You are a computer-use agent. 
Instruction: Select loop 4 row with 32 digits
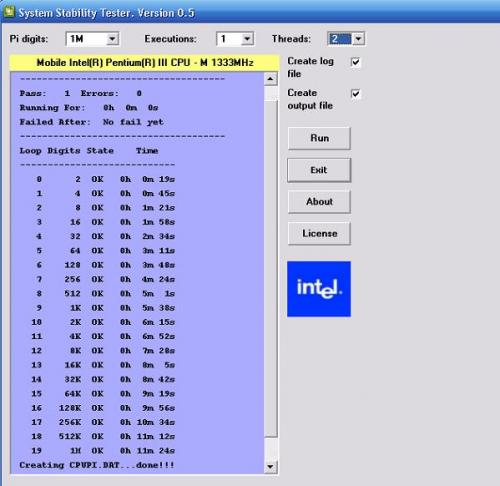click(105, 237)
